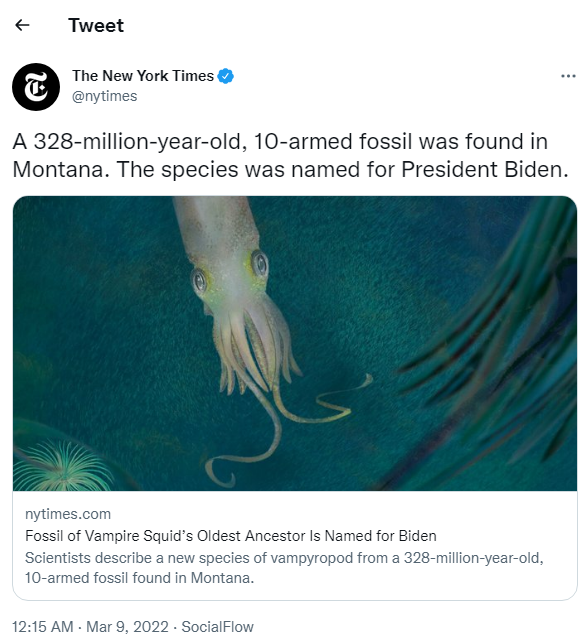Click the Mar 9, 2022 date

coord(127,626)
